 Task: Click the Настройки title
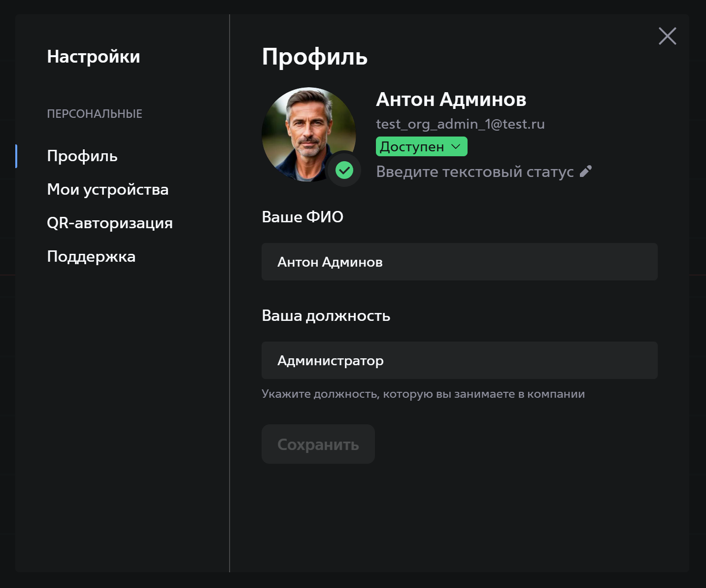click(x=94, y=56)
